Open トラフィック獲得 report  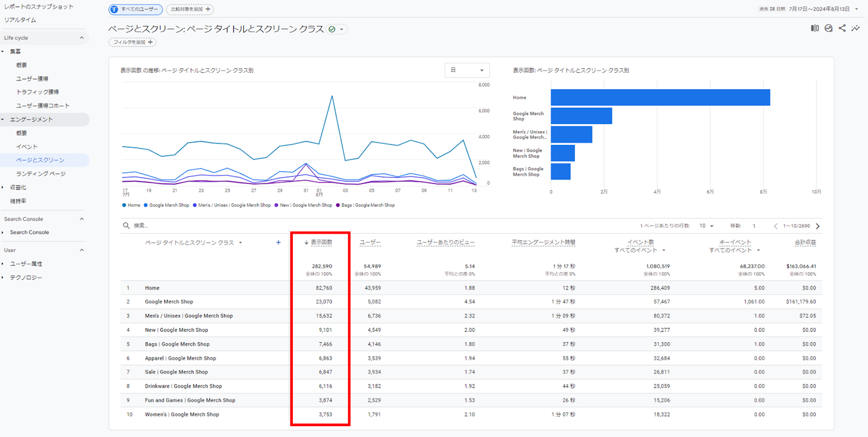37,92
